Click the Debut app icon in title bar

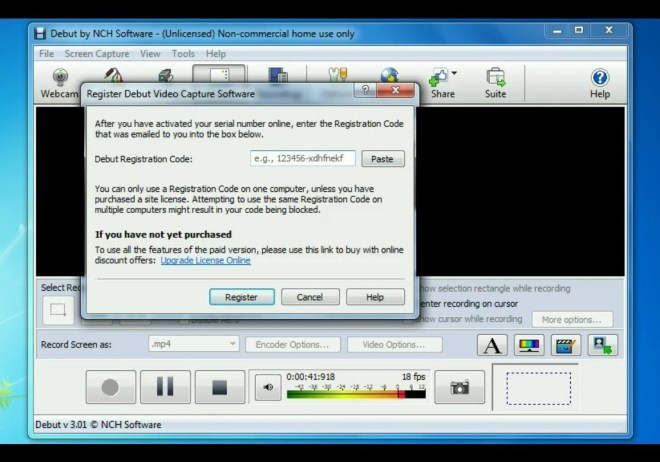[40, 34]
